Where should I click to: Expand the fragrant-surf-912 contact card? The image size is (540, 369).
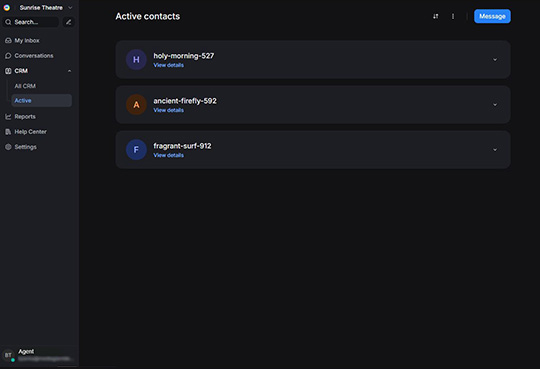point(495,150)
